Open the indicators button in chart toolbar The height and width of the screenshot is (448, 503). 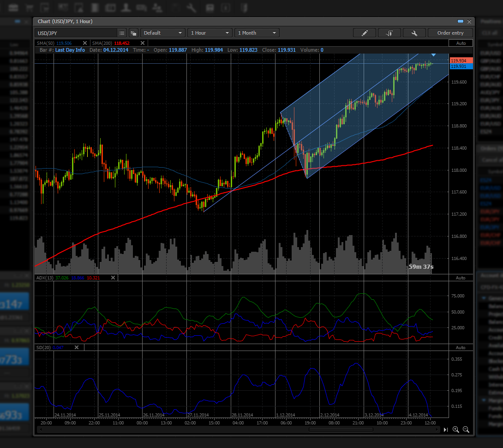389,33
